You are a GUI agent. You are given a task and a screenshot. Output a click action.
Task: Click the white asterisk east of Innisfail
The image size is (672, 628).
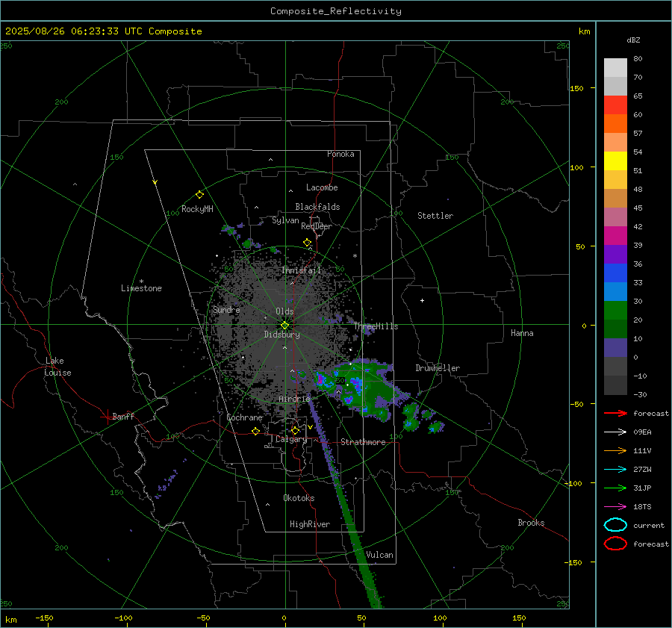(355, 256)
